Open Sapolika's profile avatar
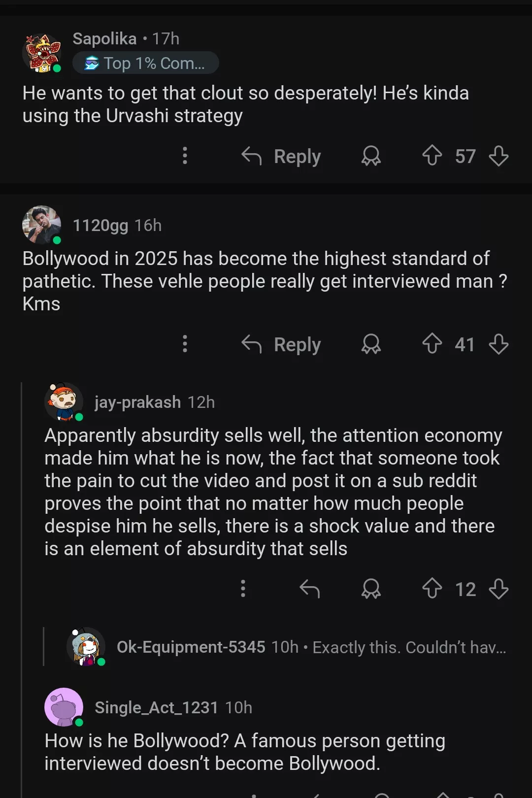The width and height of the screenshot is (532, 798). [42, 52]
